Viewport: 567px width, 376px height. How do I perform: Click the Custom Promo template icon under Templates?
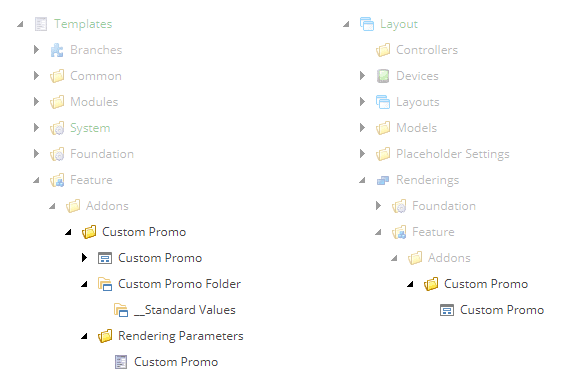105,258
